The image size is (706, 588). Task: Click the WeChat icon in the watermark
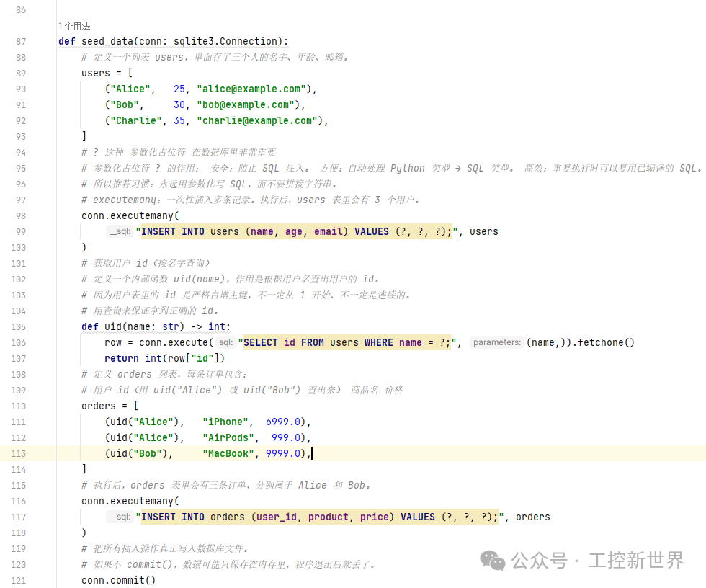coord(493,560)
